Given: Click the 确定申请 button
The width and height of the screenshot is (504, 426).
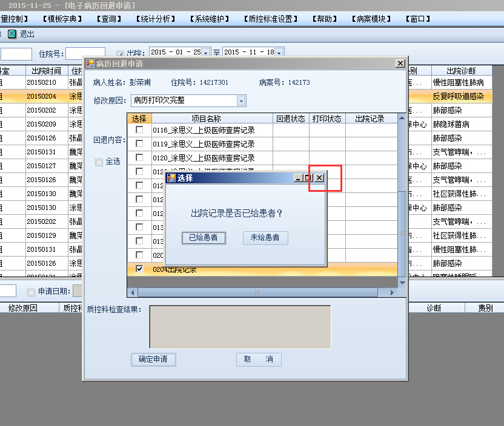Looking at the screenshot, I should [x=153, y=359].
